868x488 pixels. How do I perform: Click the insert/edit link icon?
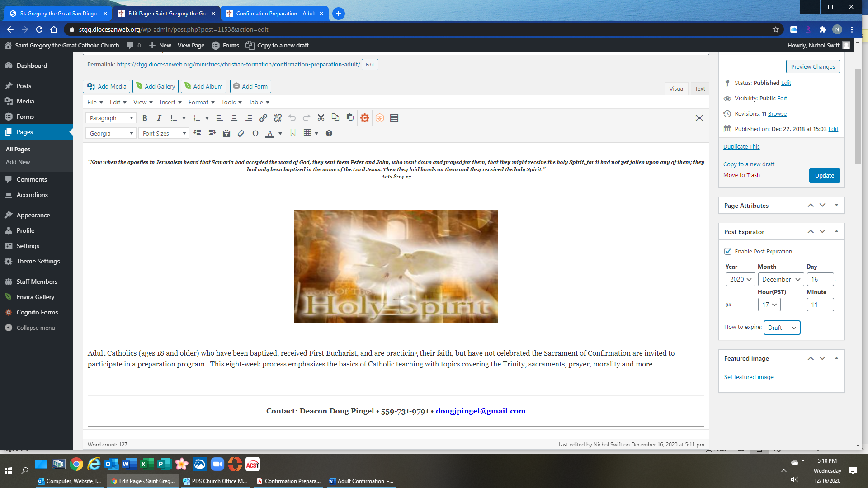(263, 118)
